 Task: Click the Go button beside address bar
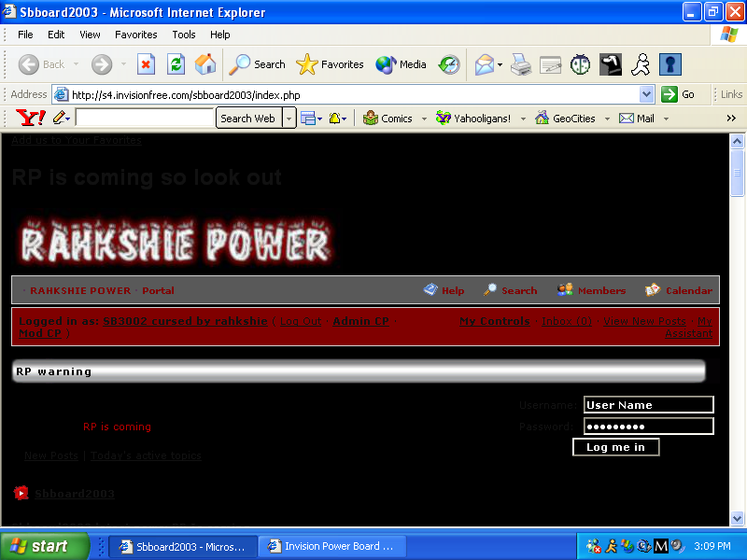(x=678, y=94)
